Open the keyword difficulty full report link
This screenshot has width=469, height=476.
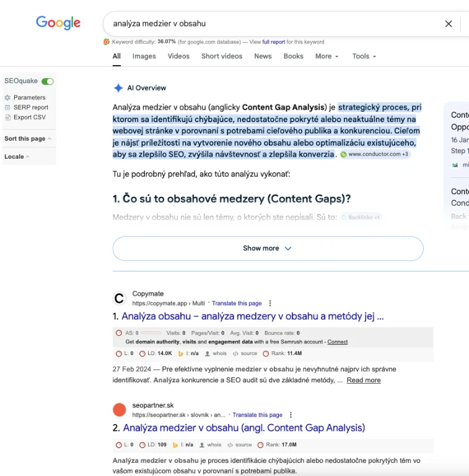point(273,42)
